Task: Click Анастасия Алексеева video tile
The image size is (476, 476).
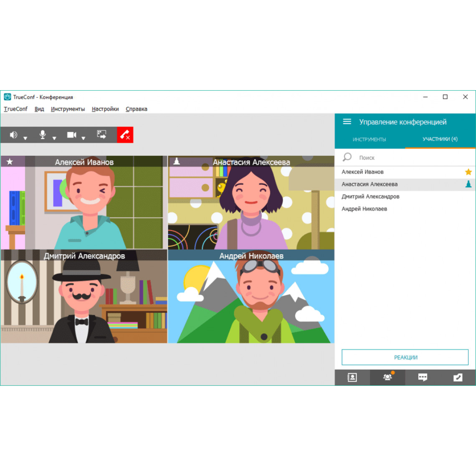Action: coord(251,203)
